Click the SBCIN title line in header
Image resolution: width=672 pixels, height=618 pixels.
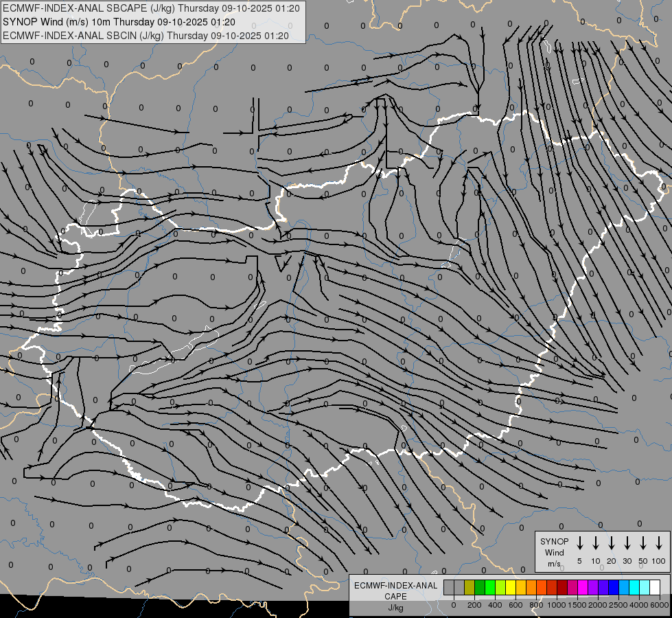point(146,36)
